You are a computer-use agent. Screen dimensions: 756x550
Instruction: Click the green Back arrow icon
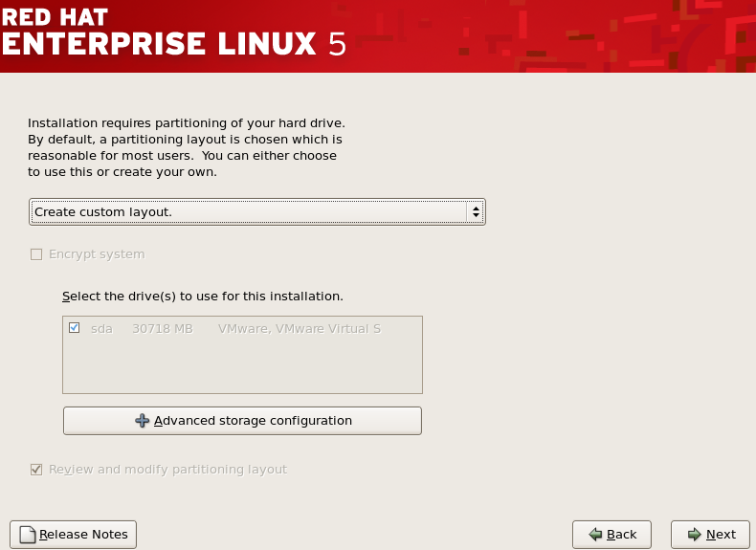pos(595,534)
